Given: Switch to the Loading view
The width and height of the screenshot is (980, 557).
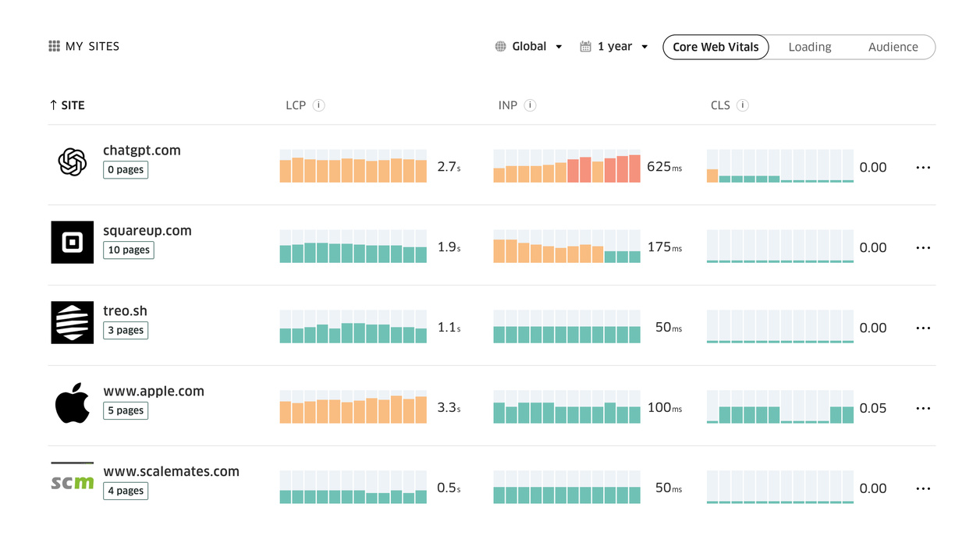Looking at the screenshot, I should 809,48.
